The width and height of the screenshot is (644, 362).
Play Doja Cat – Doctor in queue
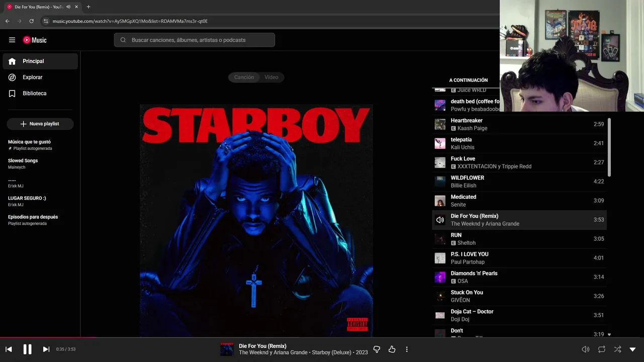[519, 315]
